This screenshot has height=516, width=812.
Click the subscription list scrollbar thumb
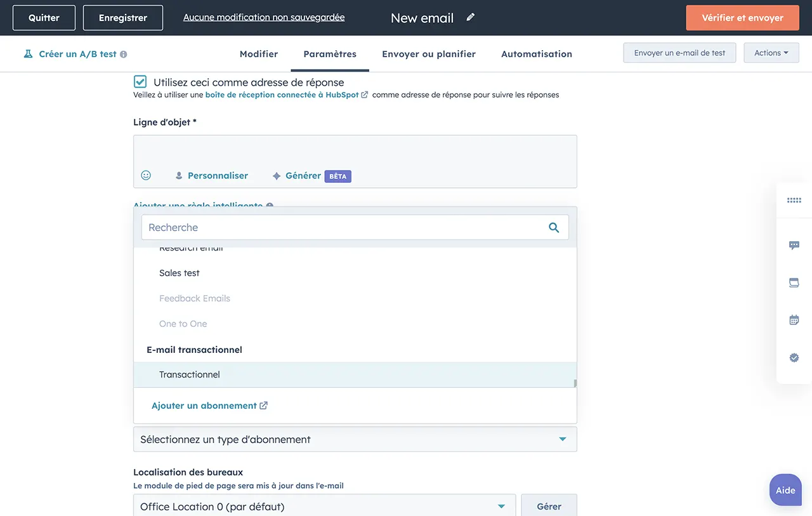tap(575, 383)
